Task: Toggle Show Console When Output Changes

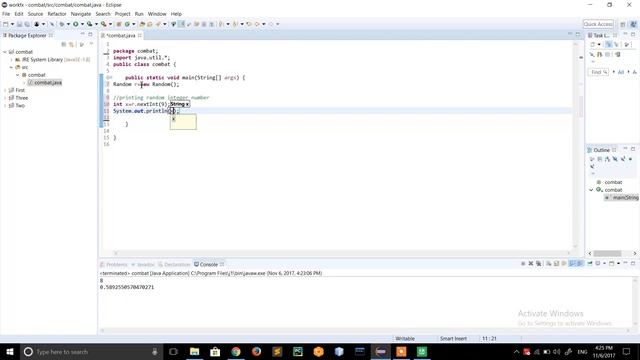Action: [x=572, y=264]
